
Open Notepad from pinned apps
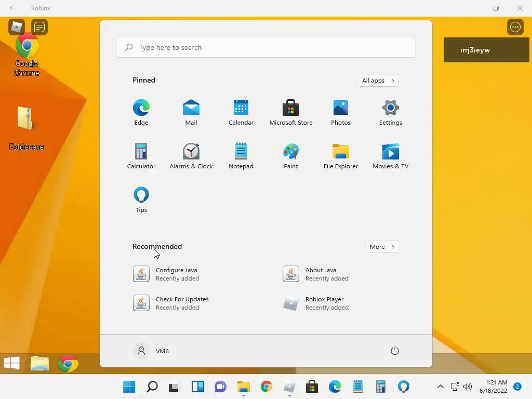pos(241,156)
